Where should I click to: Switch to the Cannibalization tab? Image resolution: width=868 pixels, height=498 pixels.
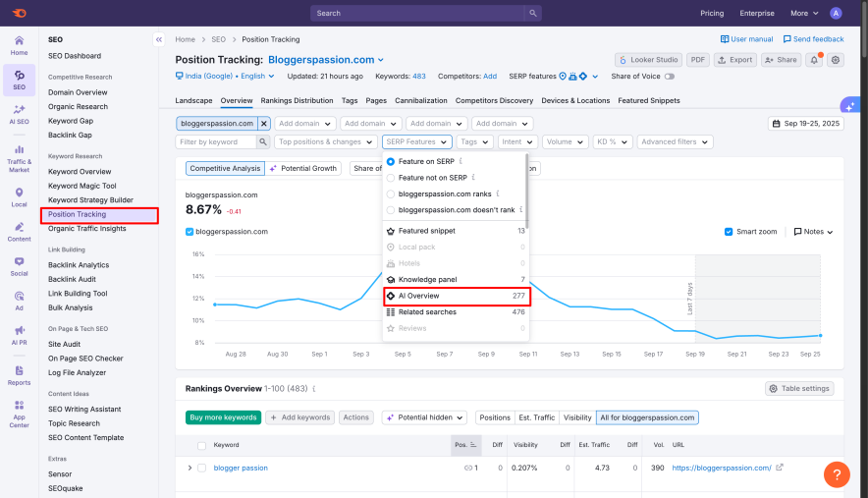click(x=420, y=101)
